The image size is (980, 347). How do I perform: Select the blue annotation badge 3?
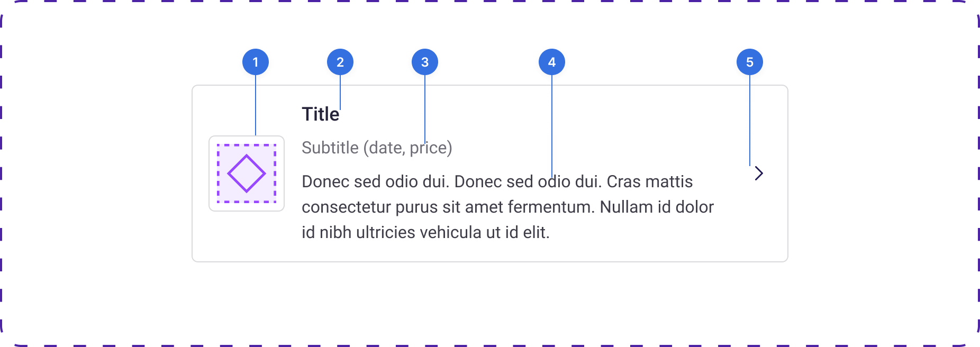425,62
